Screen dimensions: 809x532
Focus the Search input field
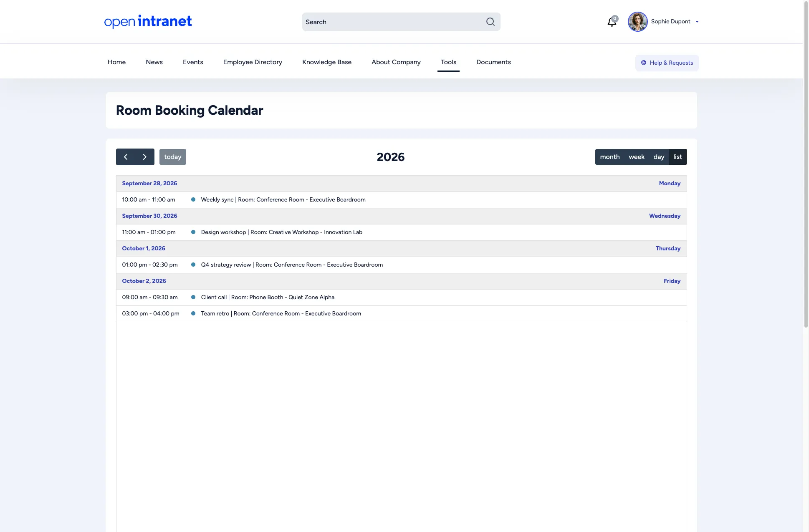[x=401, y=22]
